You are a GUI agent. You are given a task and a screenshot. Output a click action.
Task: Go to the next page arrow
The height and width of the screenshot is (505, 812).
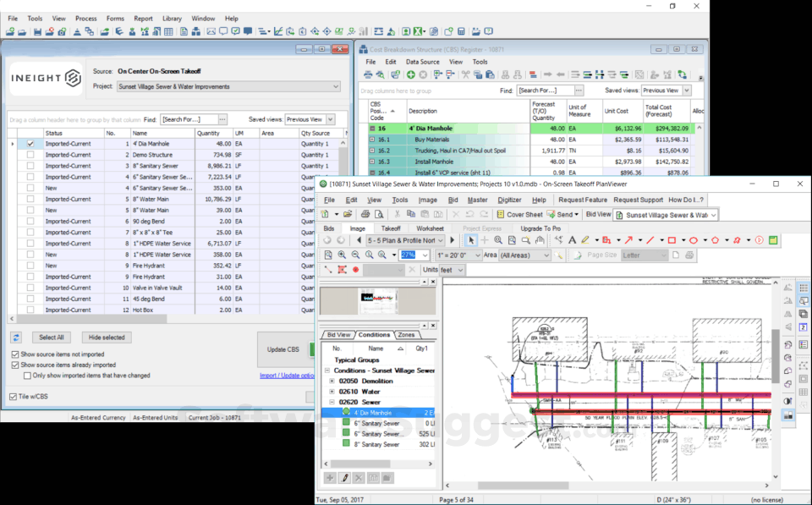(453, 240)
